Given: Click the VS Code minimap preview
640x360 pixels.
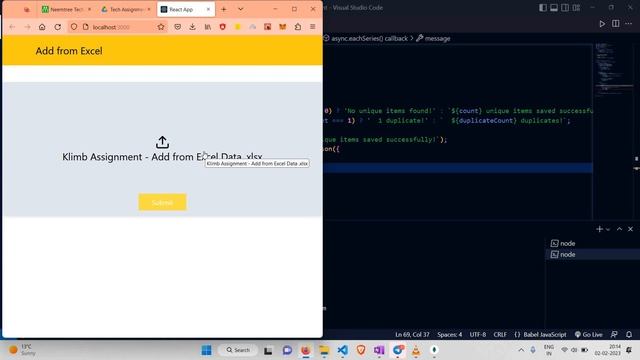Looking at the screenshot, I should coord(613,69).
